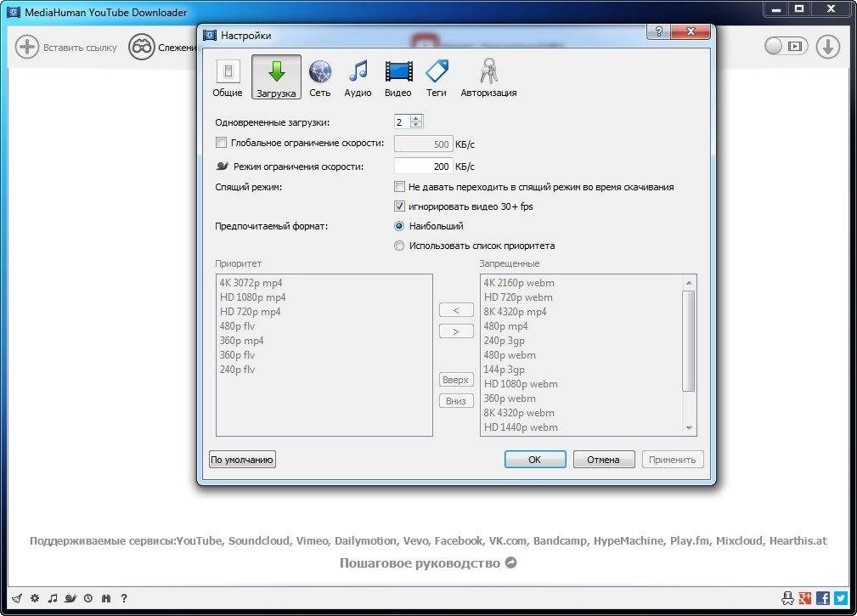The height and width of the screenshot is (616, 857).
Task: Click the Twitter icon in status bar
Action: tap(841, 598)
